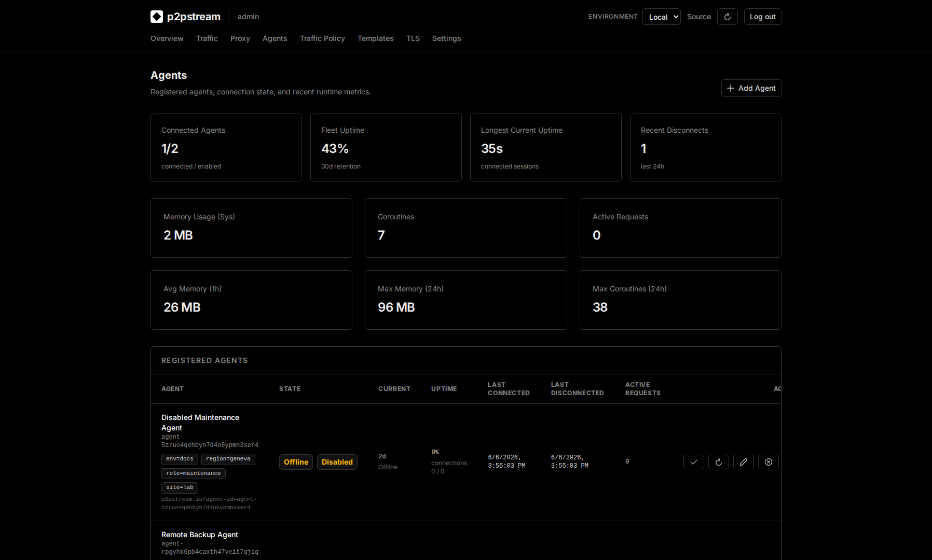Click the Source link in header

pos(699,17)
